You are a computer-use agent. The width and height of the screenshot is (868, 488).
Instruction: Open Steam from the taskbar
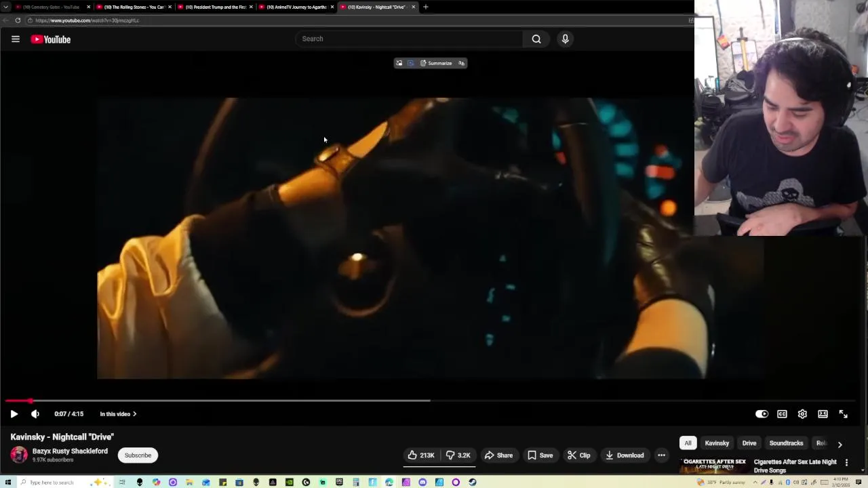tap(472, 482)
